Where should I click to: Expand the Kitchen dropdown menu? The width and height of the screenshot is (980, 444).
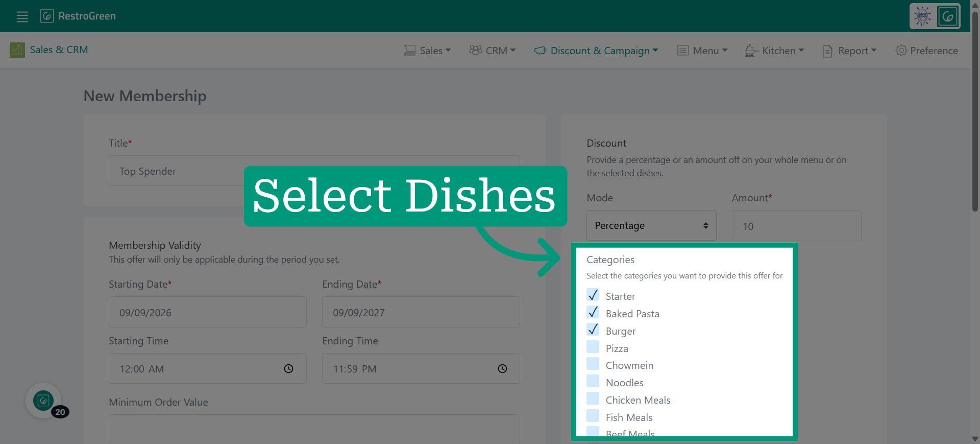tap(774, 51)
